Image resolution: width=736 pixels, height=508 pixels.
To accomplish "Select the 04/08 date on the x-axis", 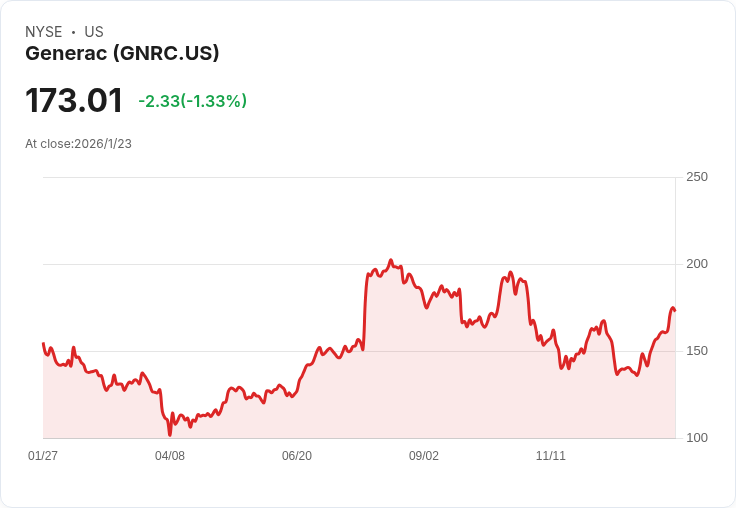I will click(170, 456).
